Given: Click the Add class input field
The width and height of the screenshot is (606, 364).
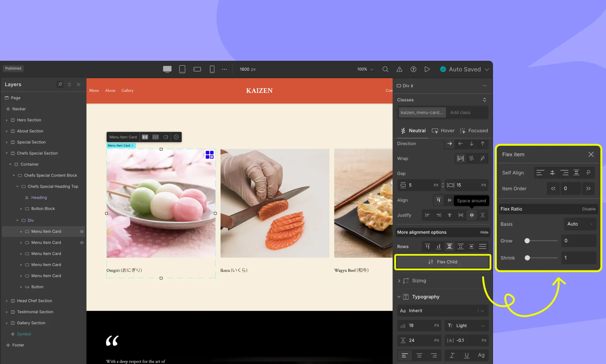Looking at the screenshot, I should point(468,113).
